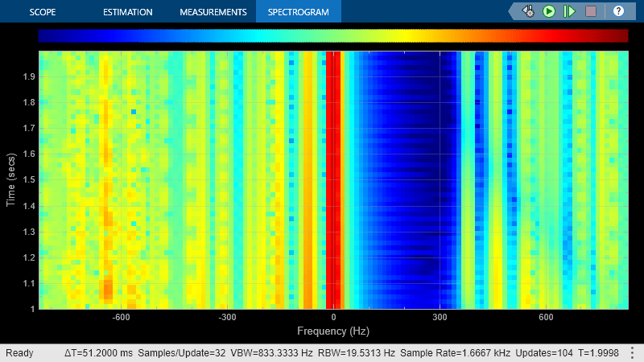Switch to the Scope tab
Screen dimensions: 644x362
pos(43,12)
